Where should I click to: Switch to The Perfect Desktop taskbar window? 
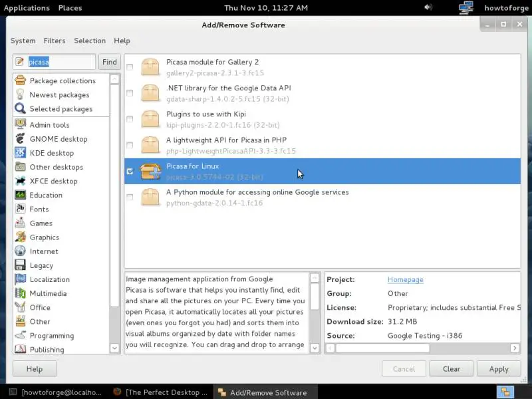[160, 392]
